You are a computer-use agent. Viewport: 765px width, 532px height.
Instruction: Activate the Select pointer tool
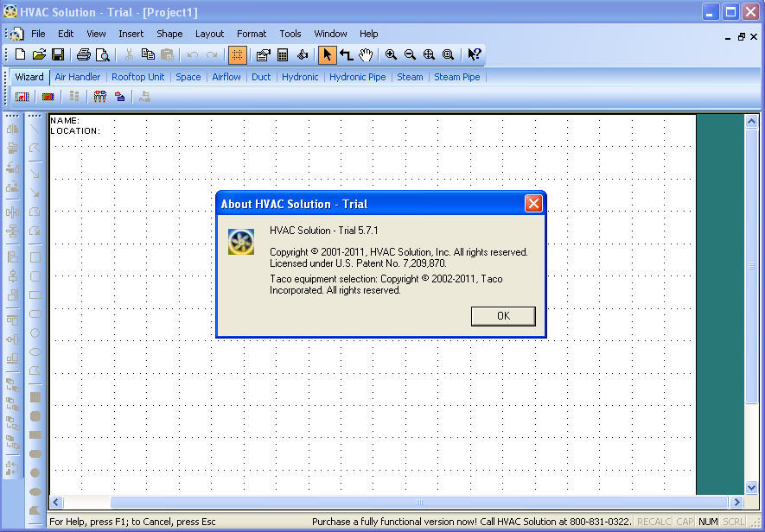[327, 54]
